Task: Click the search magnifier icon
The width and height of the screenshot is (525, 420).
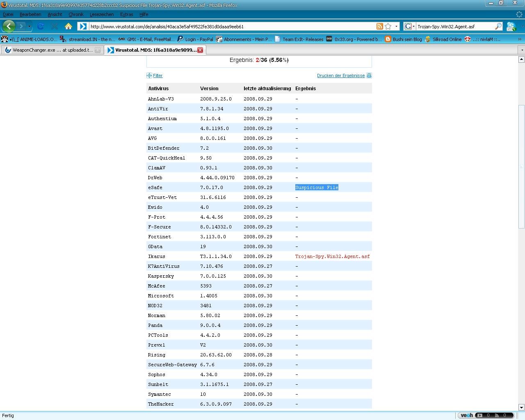Action: (x=498, y=26)
